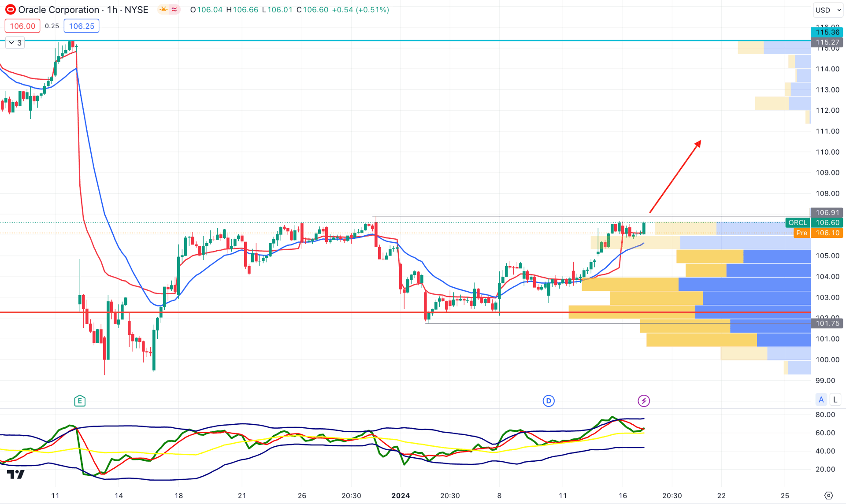Click the buy price 106.25 button
846x504 pixels.
click(x=82, y=26)
